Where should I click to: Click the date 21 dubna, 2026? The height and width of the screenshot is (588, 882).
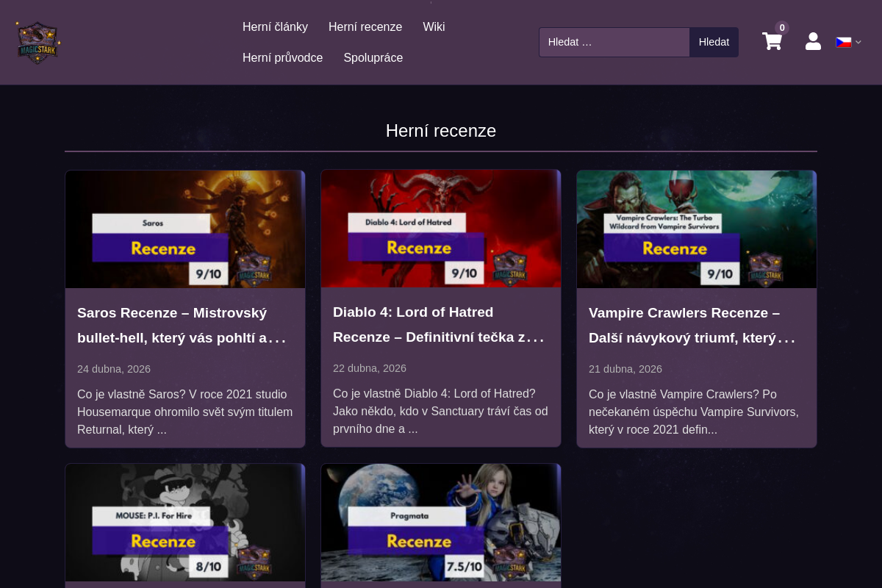625,369
